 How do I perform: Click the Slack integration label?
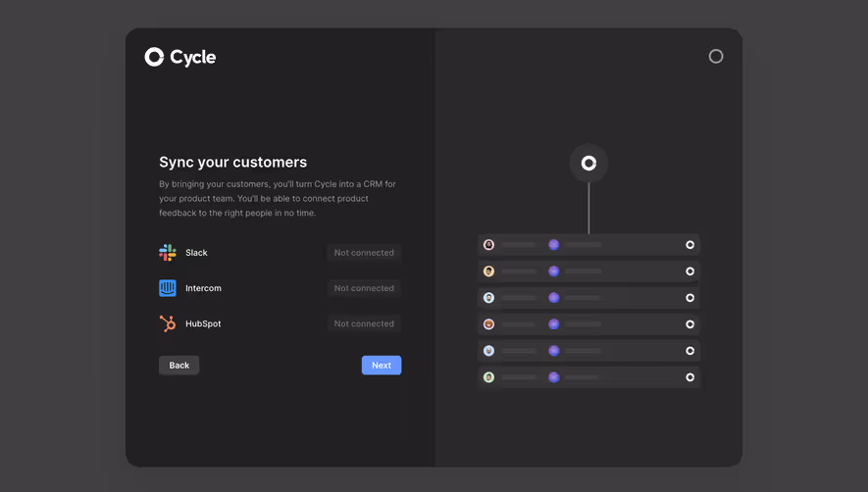(x=196, y=253)
